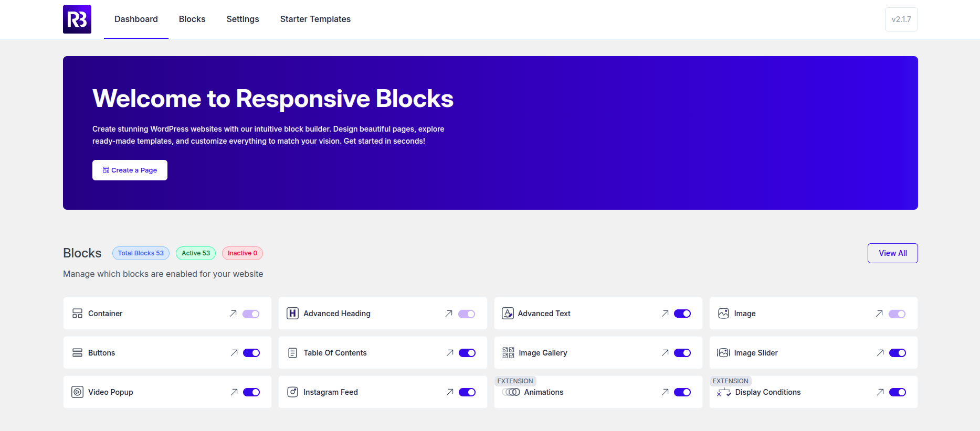Switch to the Blocks tab

coord(192,19)
